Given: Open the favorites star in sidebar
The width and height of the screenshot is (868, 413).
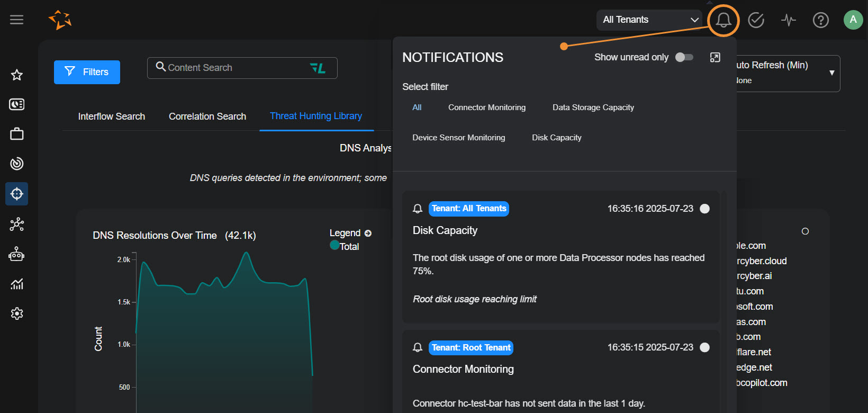Looking at the screenshot, I should [17, 75].
